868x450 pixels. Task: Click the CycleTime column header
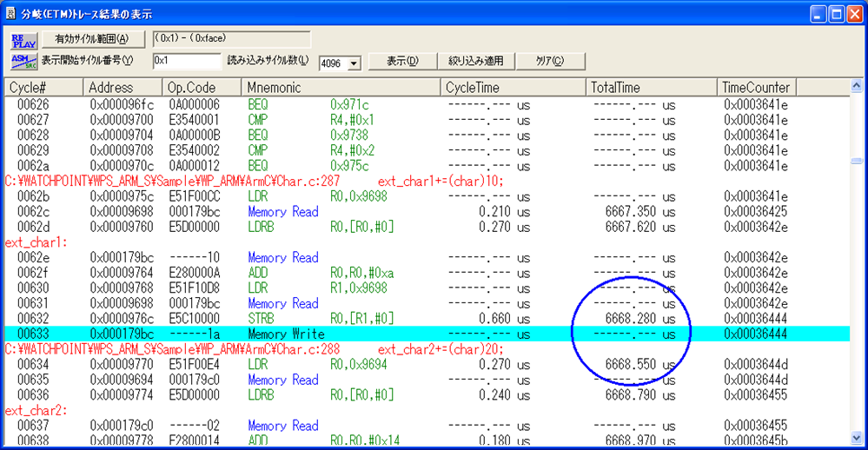pyautogui.click(x=513, y=88)
